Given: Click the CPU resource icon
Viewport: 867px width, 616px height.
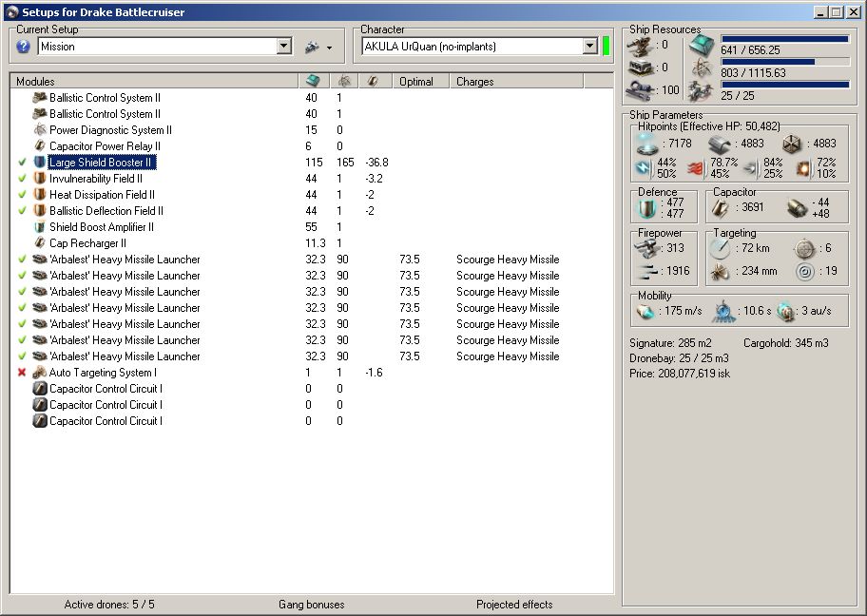Looking at the screenshot, I should [703, 46].
